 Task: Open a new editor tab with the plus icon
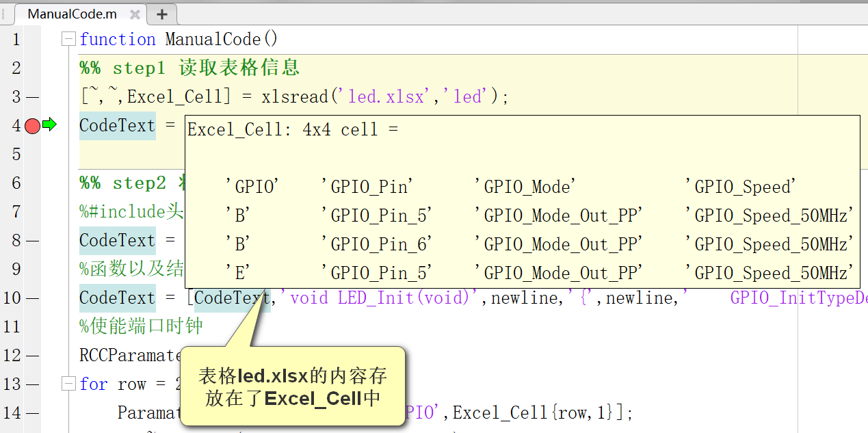point(162,13)
